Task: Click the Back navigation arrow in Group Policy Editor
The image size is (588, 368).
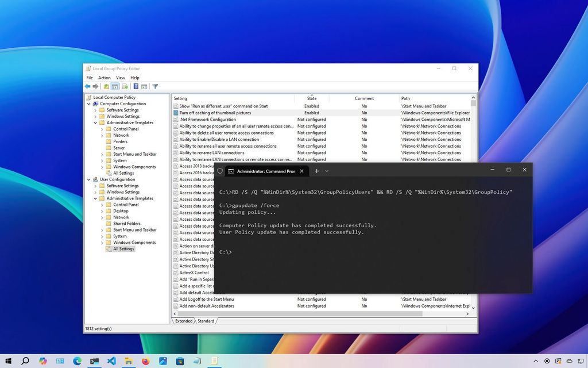Action: pyautogui.click(x=88, y=86)
